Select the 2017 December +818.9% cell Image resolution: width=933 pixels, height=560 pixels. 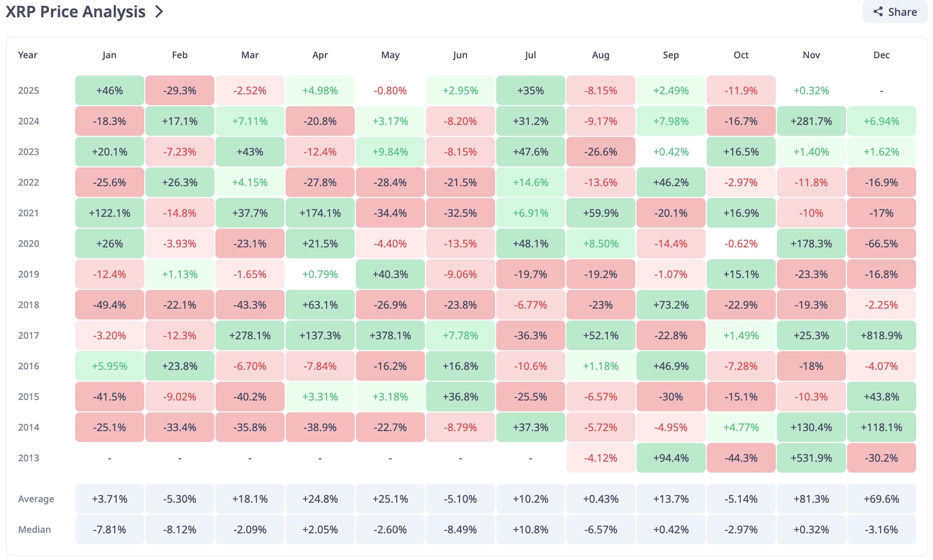[x=881, y=336]
